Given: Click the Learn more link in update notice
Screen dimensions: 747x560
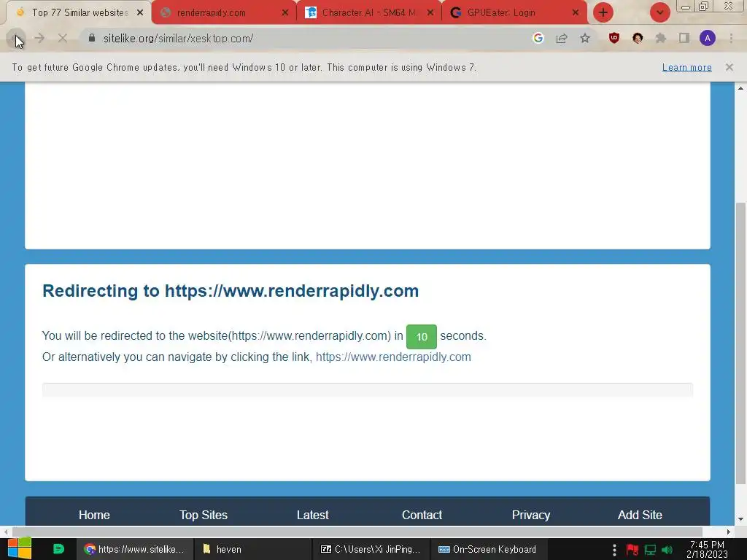Looking at the screenshot, I should [687, 67].
